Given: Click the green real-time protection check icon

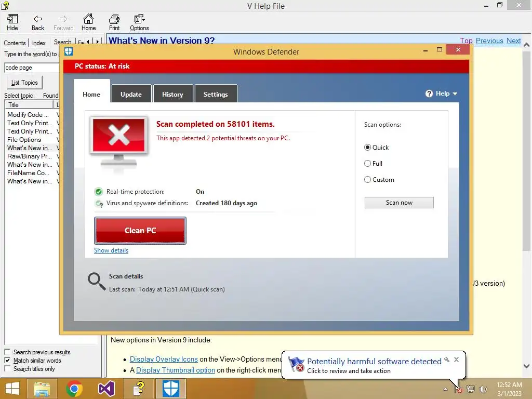Looking at the screenshot, I should pos(98,192).
